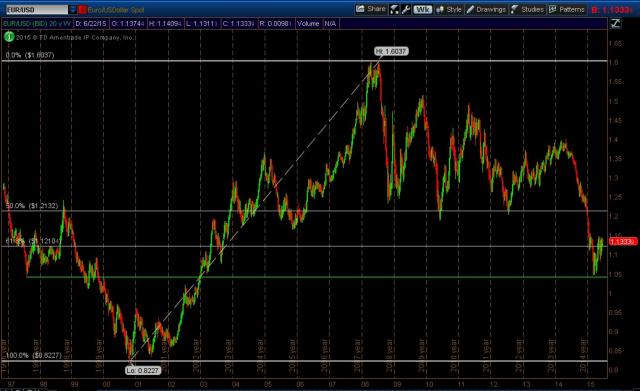Click the O: 1.1374 open value

(128, 24)
